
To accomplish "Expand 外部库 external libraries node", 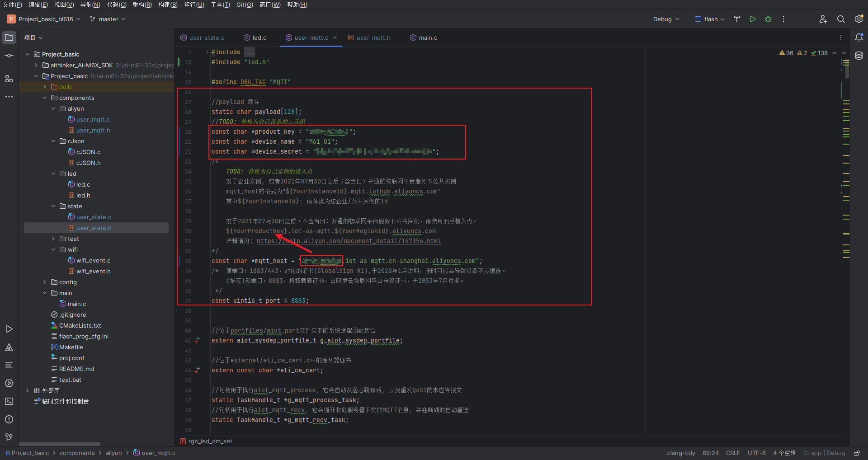I will click(x=28, y=390).
